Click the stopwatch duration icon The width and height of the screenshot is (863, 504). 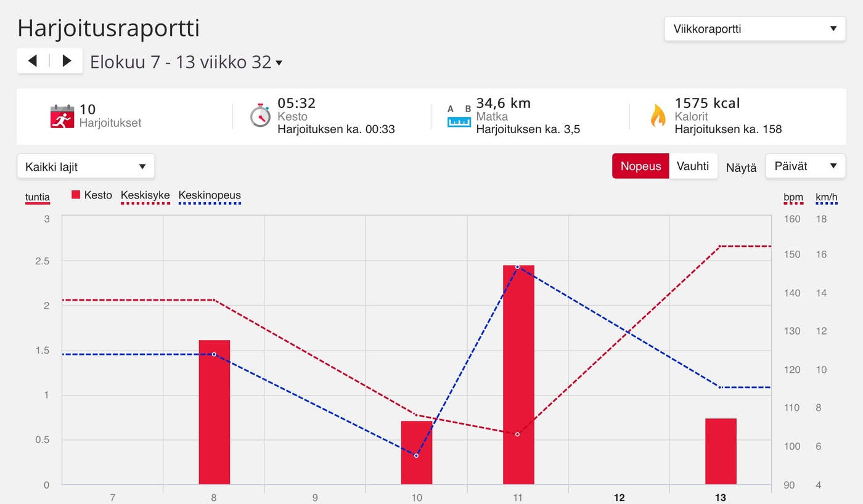coord(260,116)
